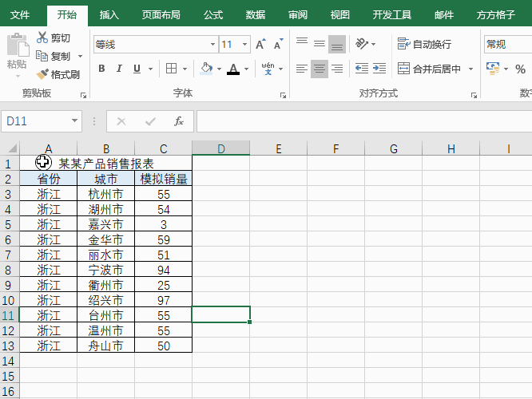532x399 pixels.
Task: Click the confirm checkmark in formula bar
Action: click(x=150, y=121)
